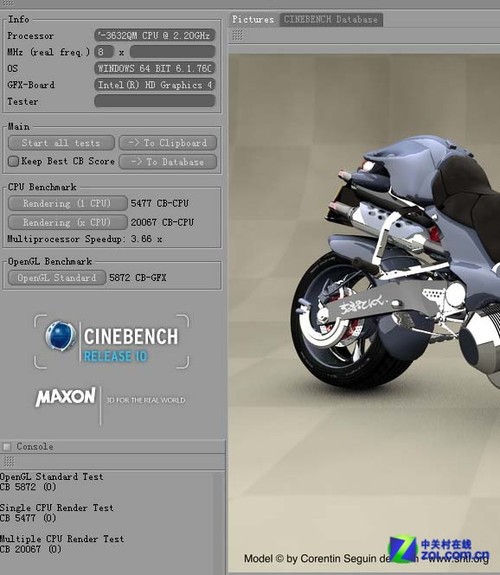Enable Keep Best CB Score checkbox
The height and width of the screenshot is (575, 500).
tap(14, 161)
